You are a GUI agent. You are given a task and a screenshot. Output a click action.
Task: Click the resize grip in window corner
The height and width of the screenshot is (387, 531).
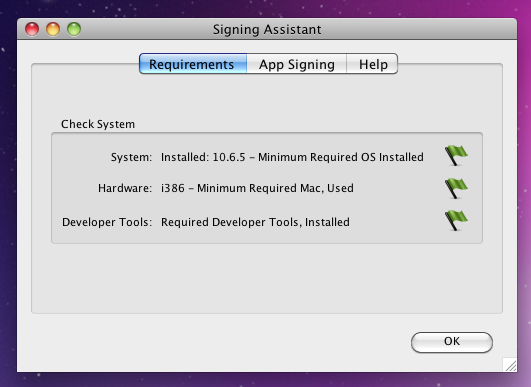tap(510, 365)
